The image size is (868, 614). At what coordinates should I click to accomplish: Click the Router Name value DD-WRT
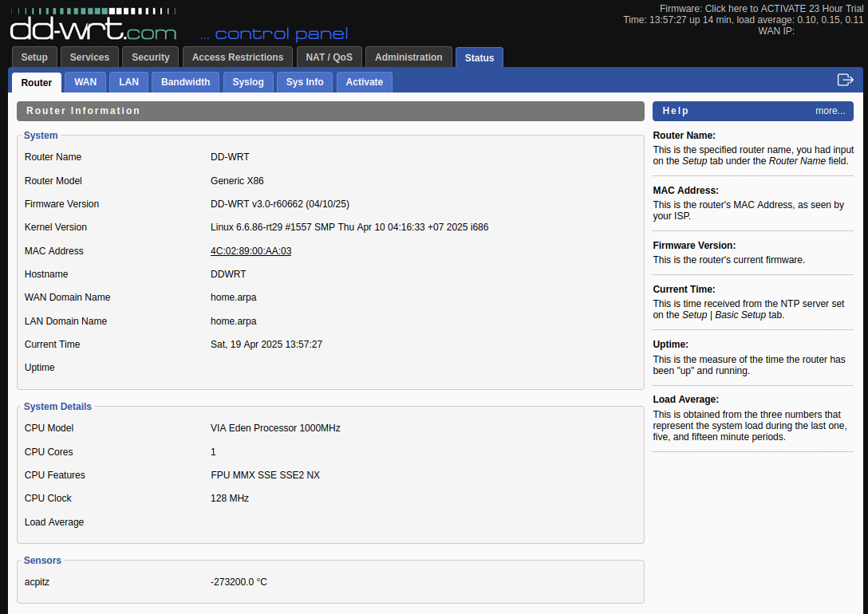(230, 157)
